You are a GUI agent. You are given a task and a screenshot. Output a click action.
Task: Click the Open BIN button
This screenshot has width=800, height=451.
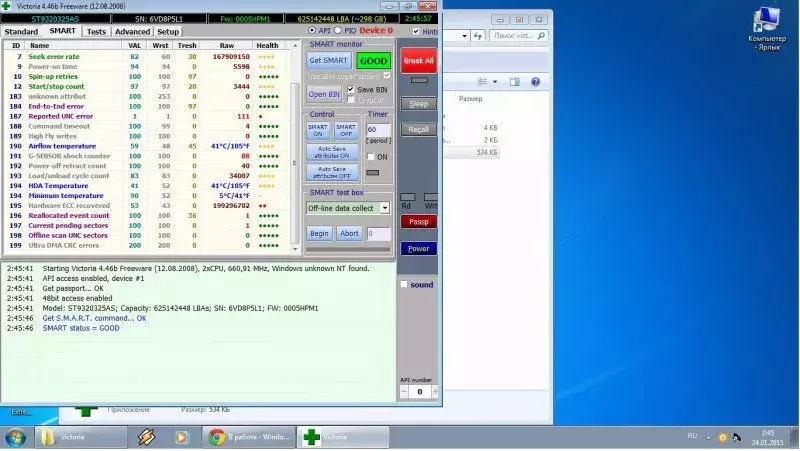324,94
